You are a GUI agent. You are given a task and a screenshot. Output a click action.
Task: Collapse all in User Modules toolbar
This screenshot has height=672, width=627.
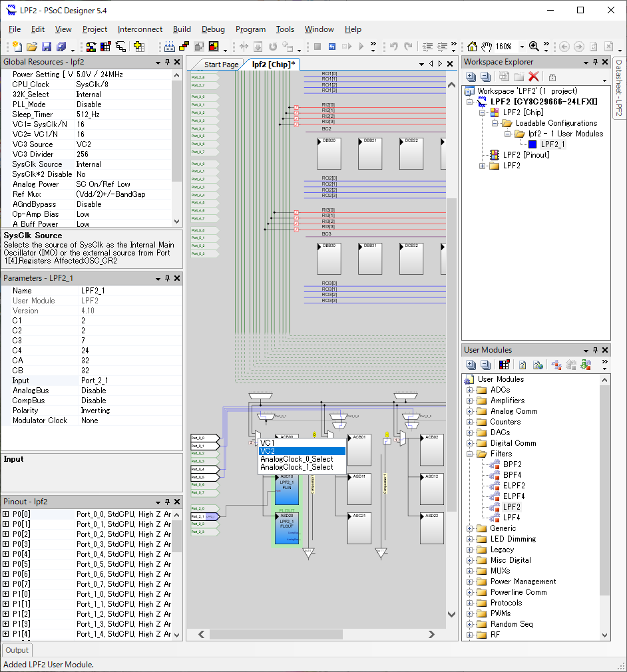coord(485,365)
